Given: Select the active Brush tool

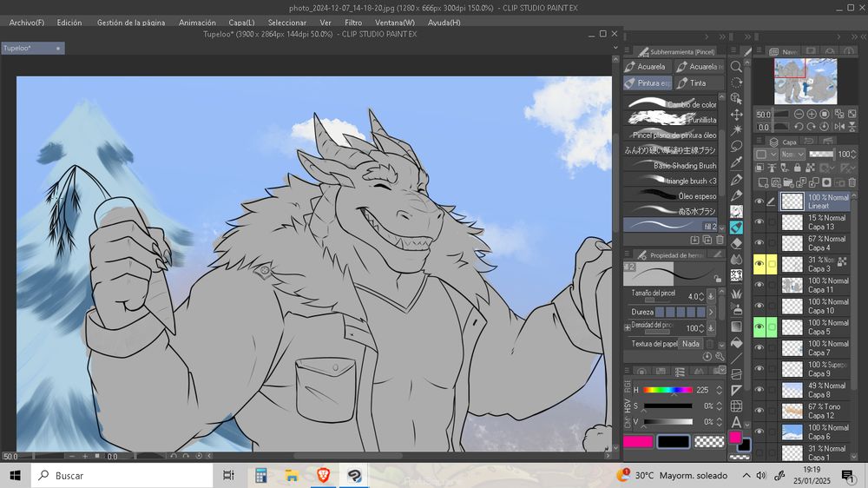Looking at the screenshot, I should point(736,228).
